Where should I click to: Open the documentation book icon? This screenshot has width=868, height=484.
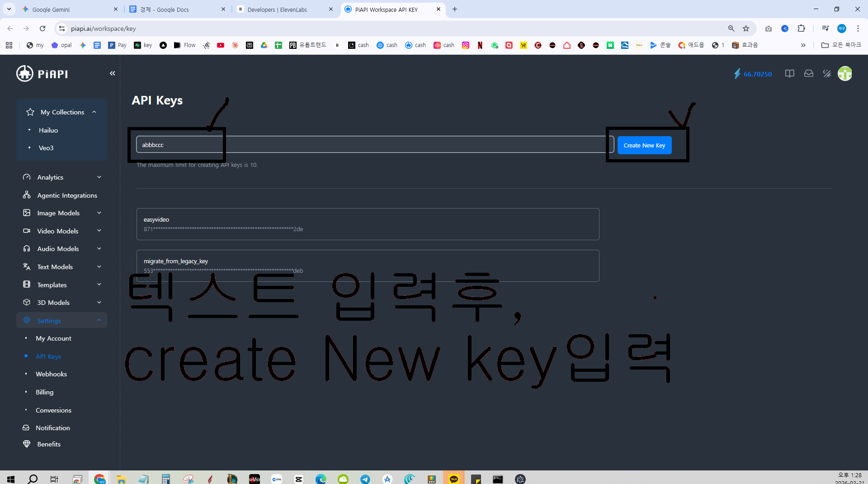click(789, 74)
